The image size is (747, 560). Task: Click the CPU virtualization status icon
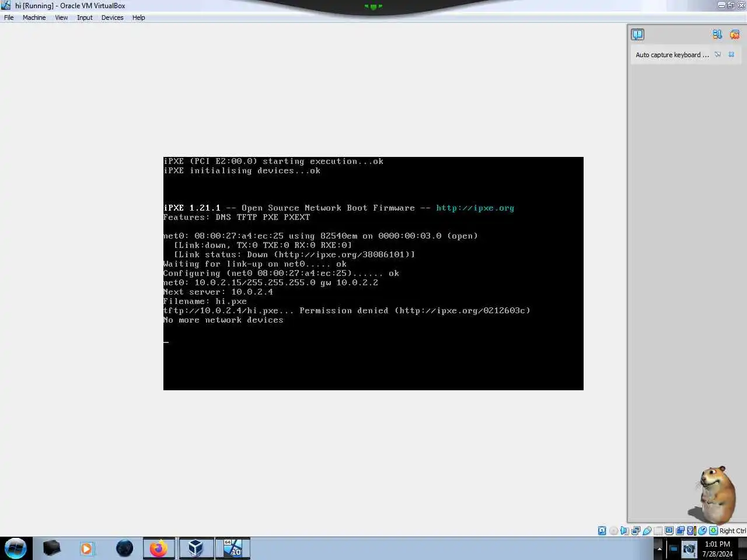(x=691, y=531)
